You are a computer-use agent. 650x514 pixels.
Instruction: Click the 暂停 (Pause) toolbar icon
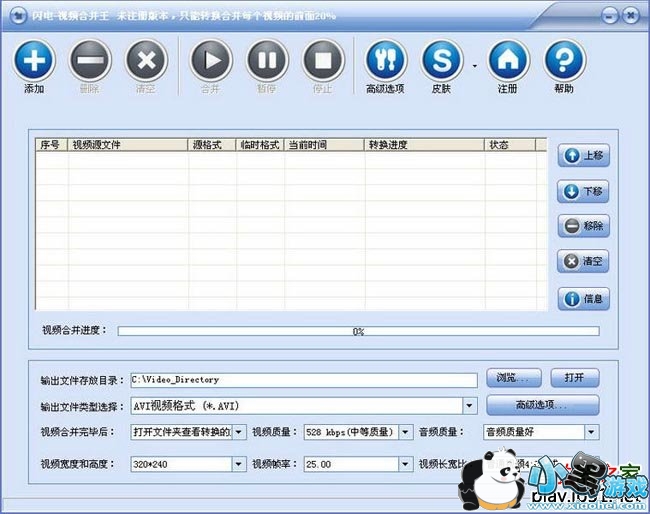[267, 60]
